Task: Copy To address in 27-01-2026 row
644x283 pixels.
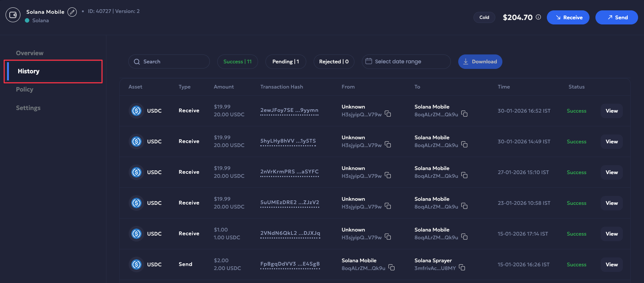Action: point(464,175)
